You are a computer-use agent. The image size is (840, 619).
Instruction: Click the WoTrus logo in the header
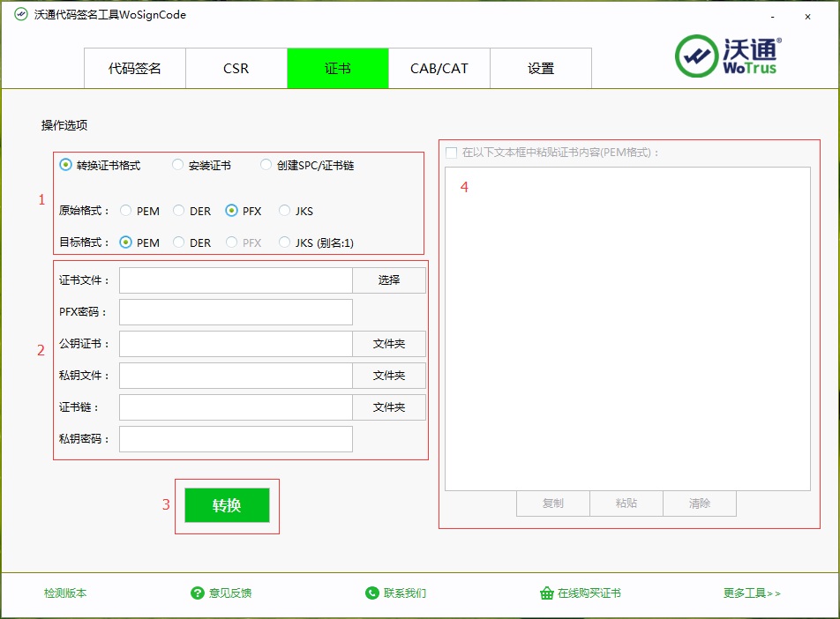(728, 56)
